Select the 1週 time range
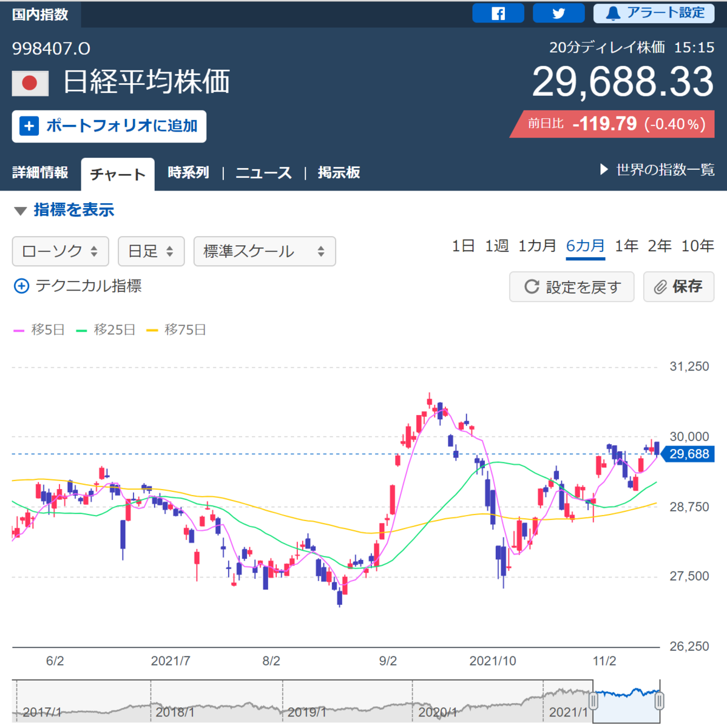 pyautogui.click(x=496, y=246)
